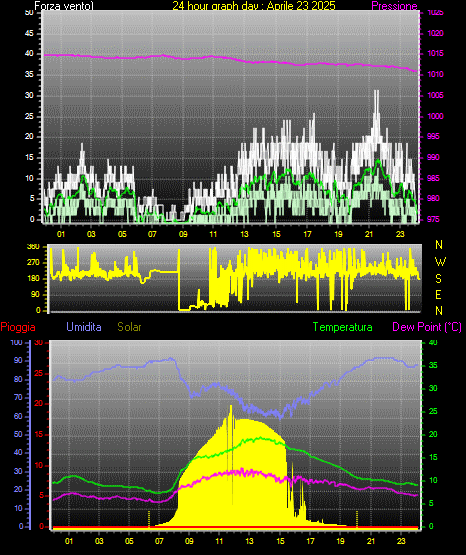Click the 'S' compass direction label
The height and width of the screenshot is (555, 466).
click(438, 279)
